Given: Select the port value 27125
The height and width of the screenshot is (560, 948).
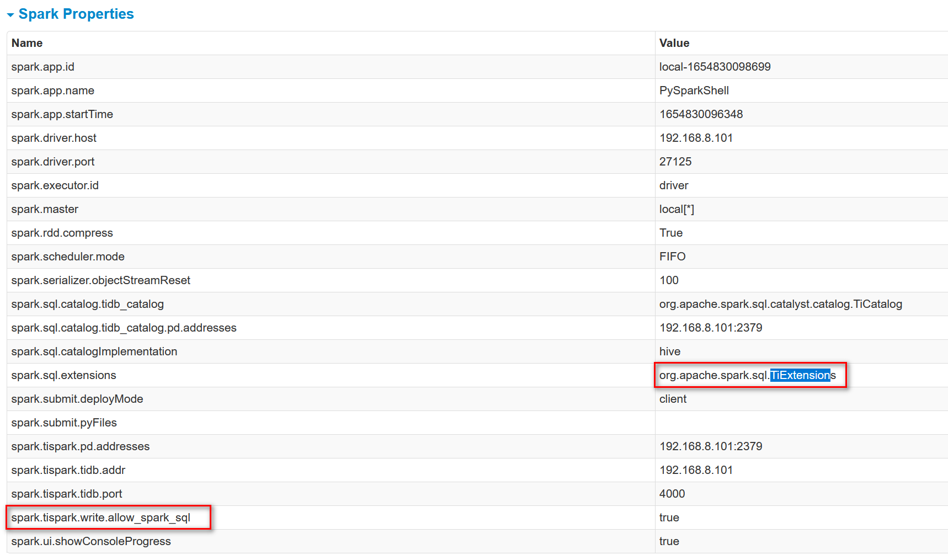Looking at the screenshot, I should coord(675,162).
